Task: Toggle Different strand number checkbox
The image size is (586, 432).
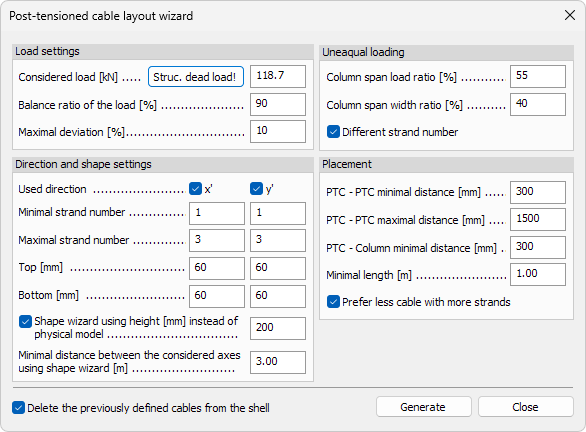Action: pyautogui.click(x=333, y=132)
